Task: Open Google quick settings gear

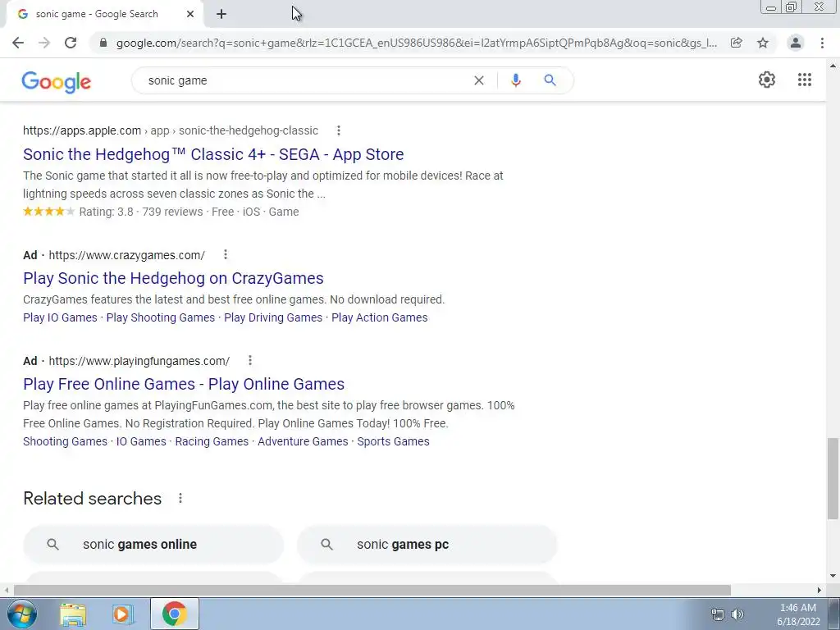Action: [x=767, y=80]
